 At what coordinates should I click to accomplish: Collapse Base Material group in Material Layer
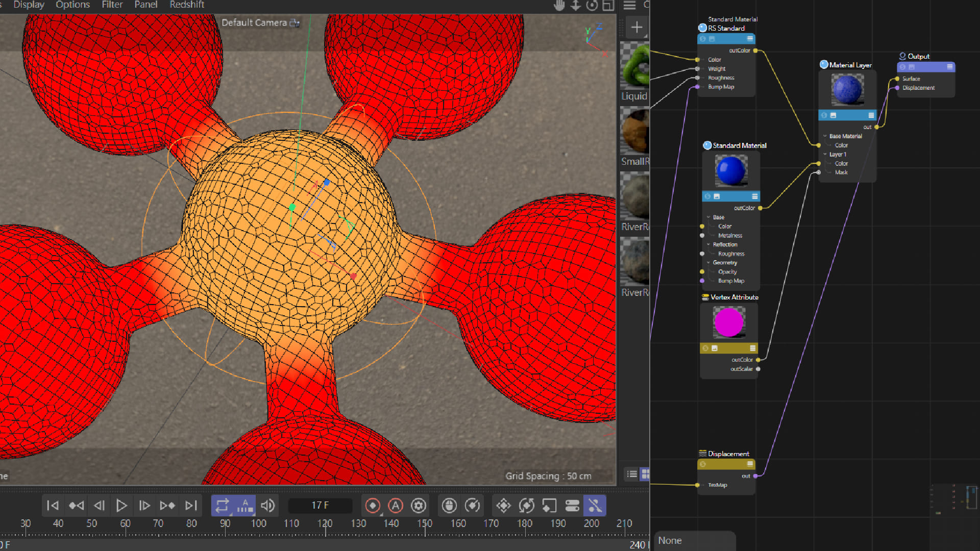pos(825,136)
